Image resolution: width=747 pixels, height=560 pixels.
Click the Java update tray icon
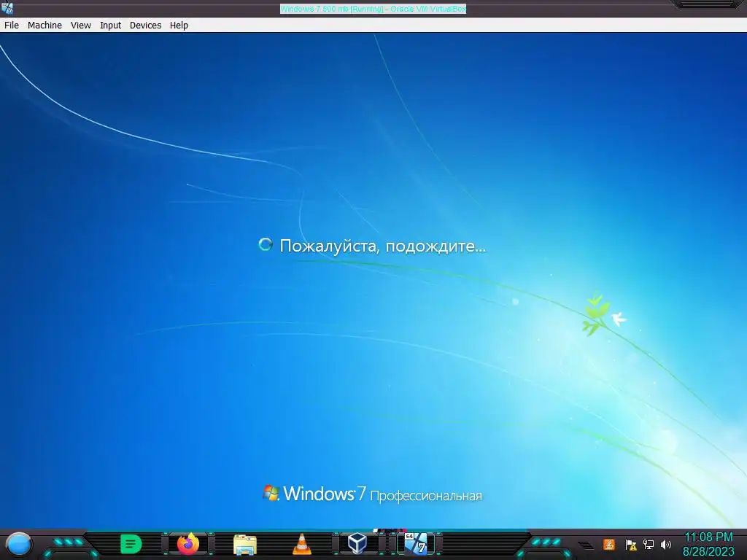pos(609,544)
